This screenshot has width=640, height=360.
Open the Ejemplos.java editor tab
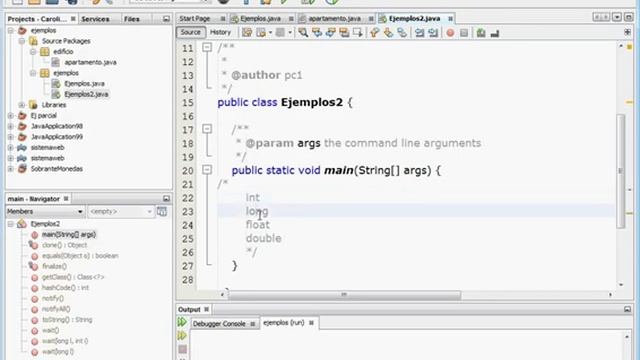pyautogui.click(x=260, y=19)
